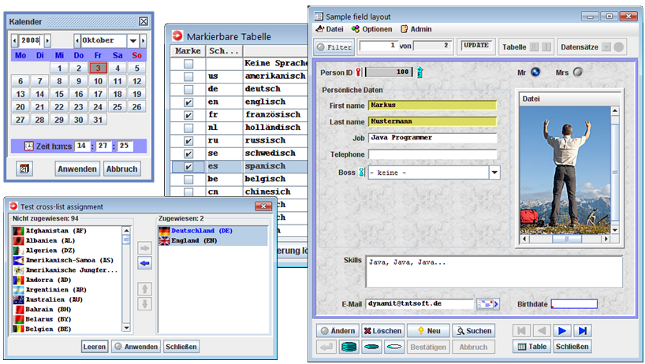Open the Boss '- keine -' dropdown arrow
The image size is (645, 364).
pyautogui.click(x=494, y=172)
